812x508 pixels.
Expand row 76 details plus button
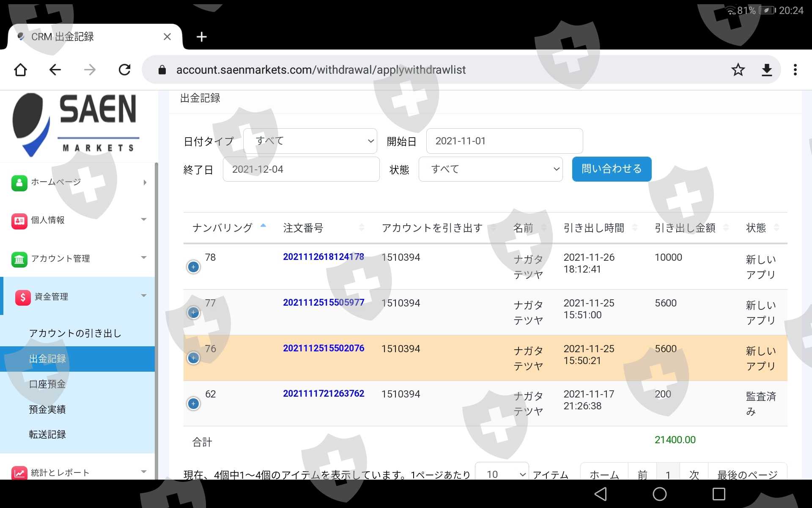point(193,358)
